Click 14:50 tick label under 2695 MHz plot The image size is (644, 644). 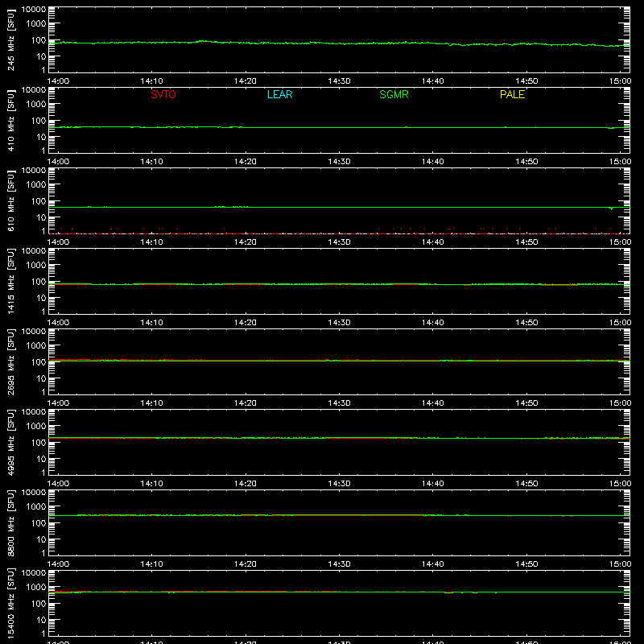[526, 403]
